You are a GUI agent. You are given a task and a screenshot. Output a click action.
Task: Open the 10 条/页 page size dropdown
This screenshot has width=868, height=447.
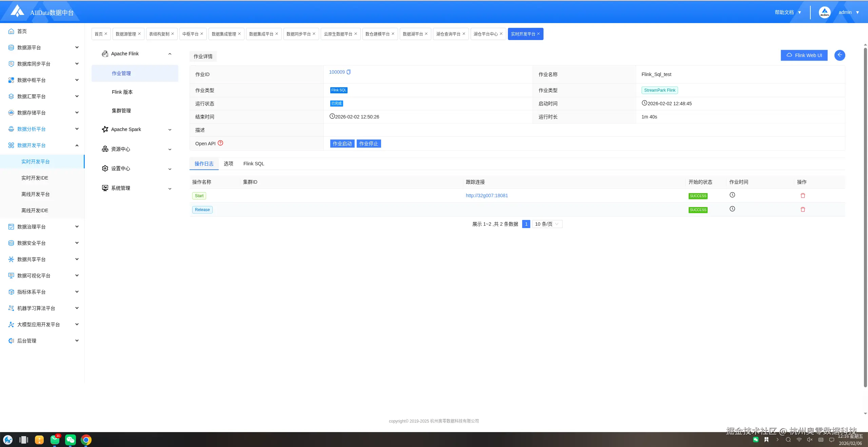click(547, 224)
